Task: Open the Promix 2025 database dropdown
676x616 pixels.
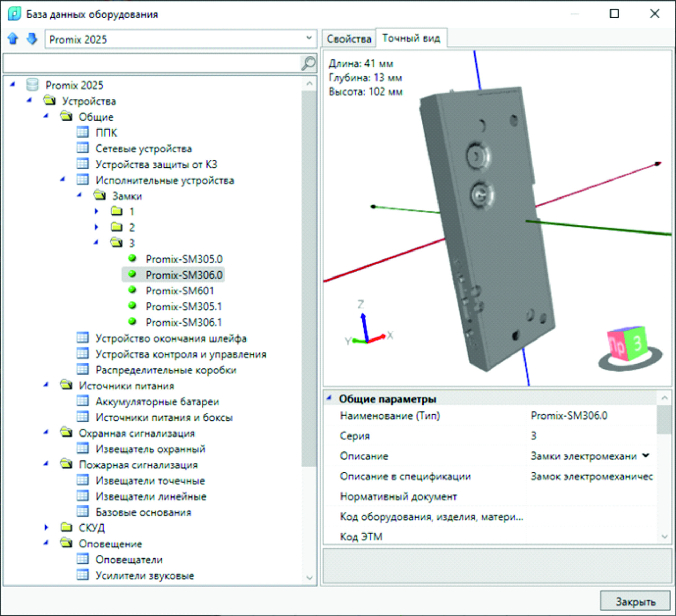Action: (309, 38)
